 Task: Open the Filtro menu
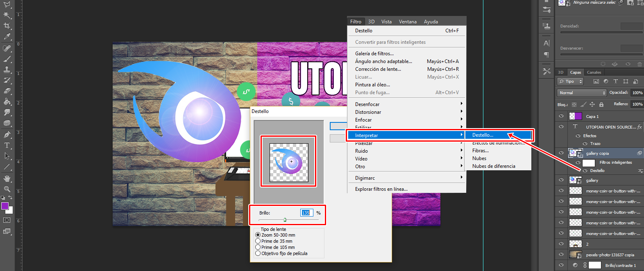point(356,22)
